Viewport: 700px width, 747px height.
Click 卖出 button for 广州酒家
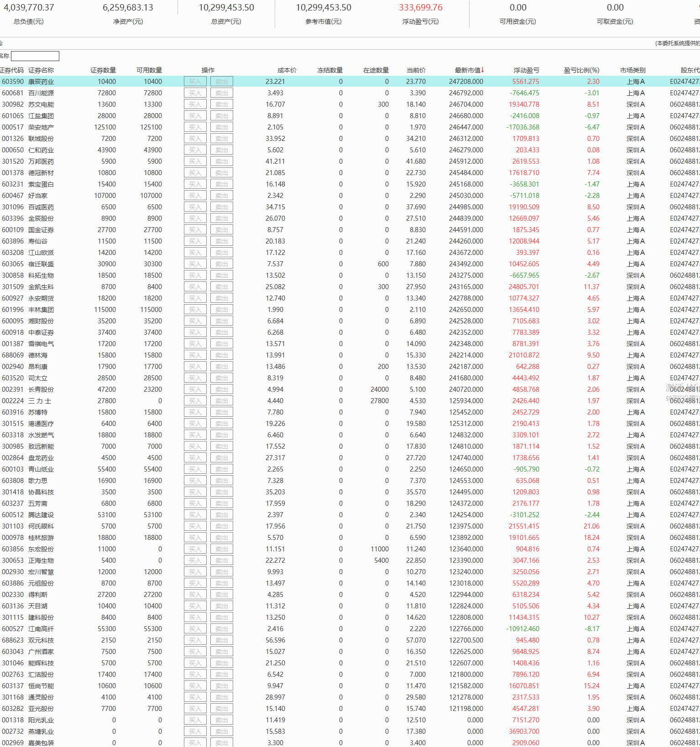coord(222,652)
